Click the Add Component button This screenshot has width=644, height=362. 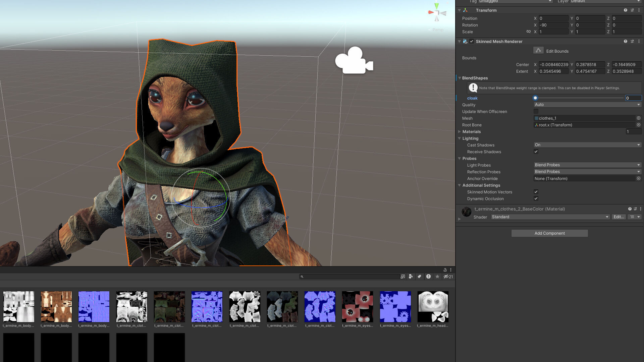(x=549, y=233)
